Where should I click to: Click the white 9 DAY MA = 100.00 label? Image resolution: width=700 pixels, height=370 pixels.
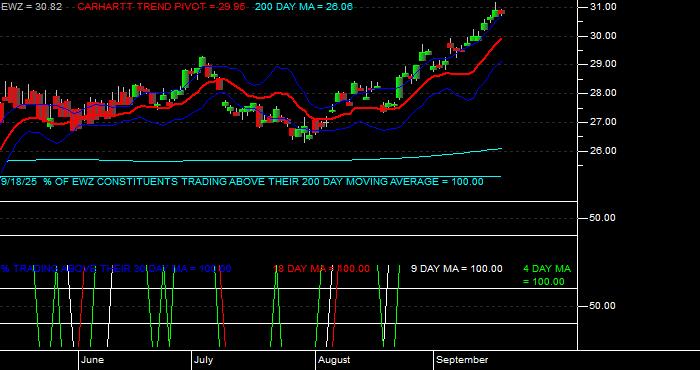(x=456, y=269)
